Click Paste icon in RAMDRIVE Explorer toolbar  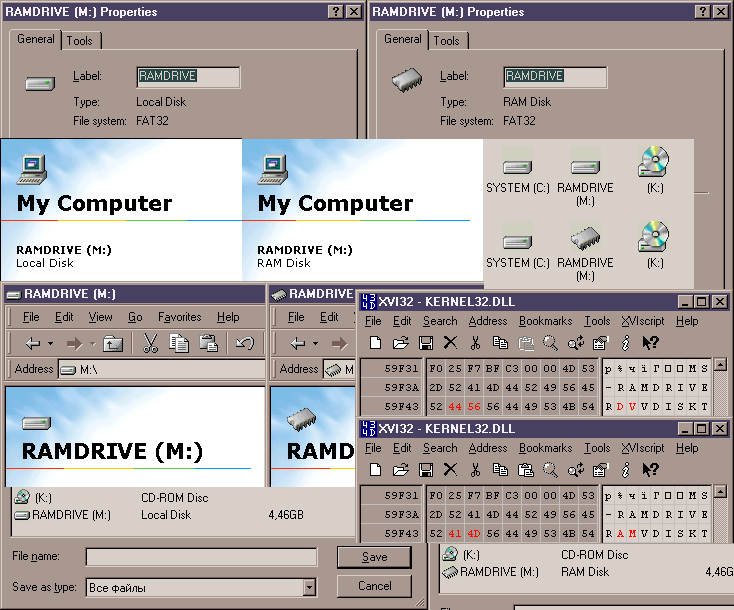[x=209, y=344]
